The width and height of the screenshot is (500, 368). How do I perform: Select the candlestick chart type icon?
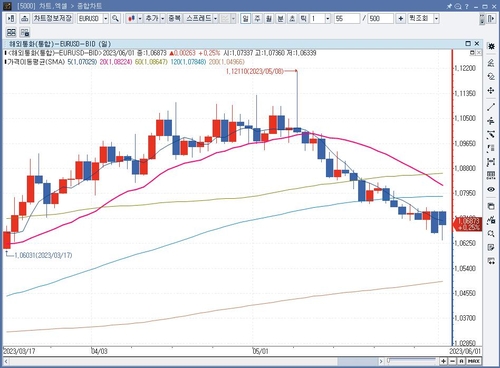click(x=131, y=19)
